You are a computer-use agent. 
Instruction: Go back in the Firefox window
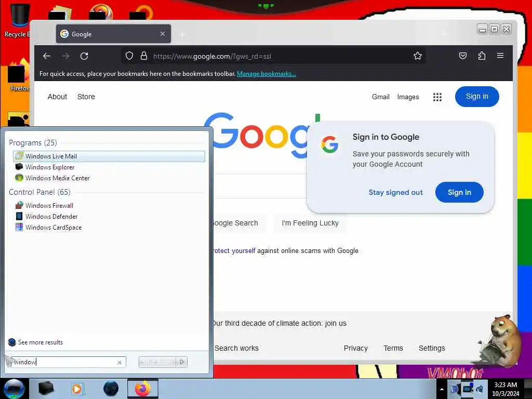pos(46,56)
